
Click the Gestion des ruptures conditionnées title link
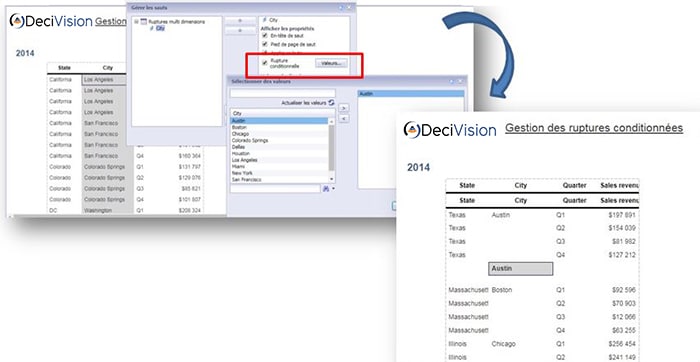594,128
